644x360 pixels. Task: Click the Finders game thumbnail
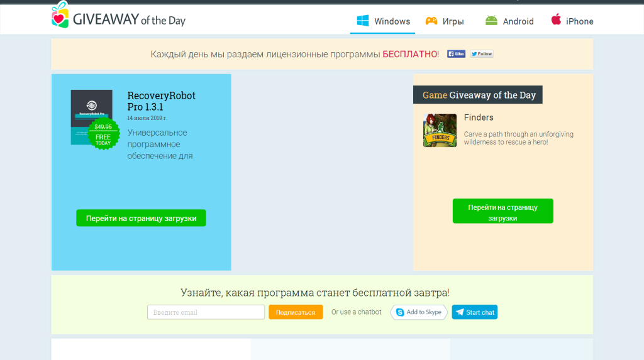(440, 131)
